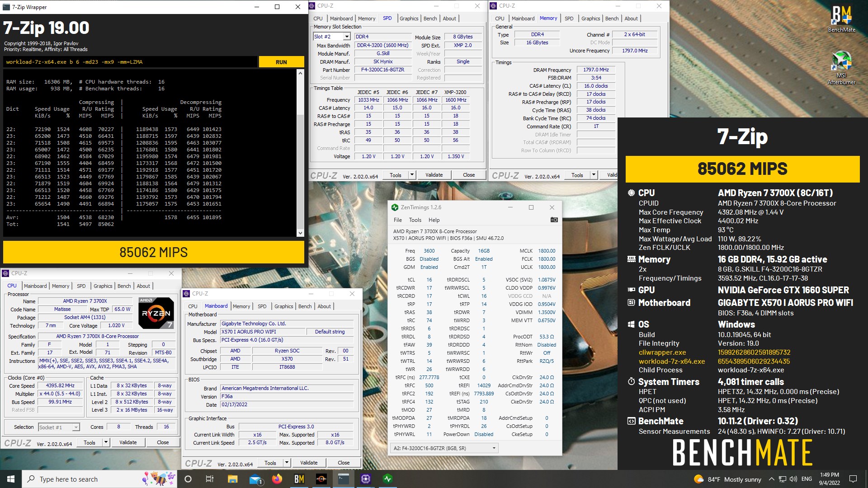Switch to Ryzen Master taskbar icon

point(321,479)
